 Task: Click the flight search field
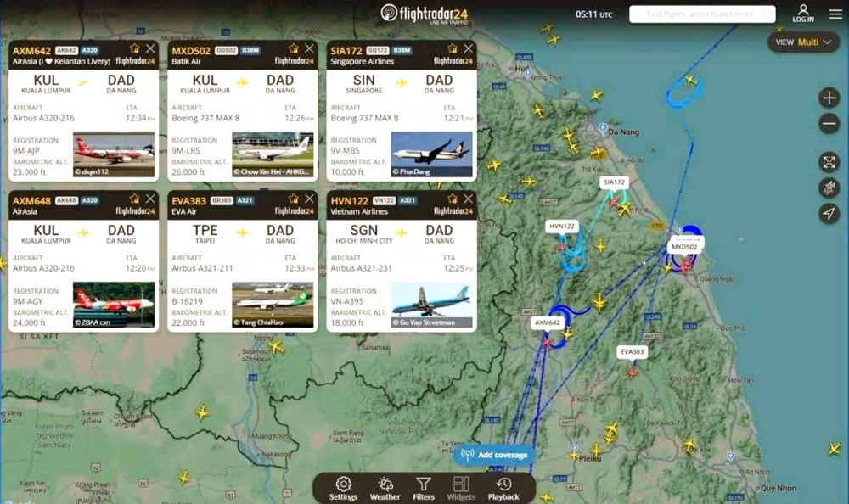701,14
